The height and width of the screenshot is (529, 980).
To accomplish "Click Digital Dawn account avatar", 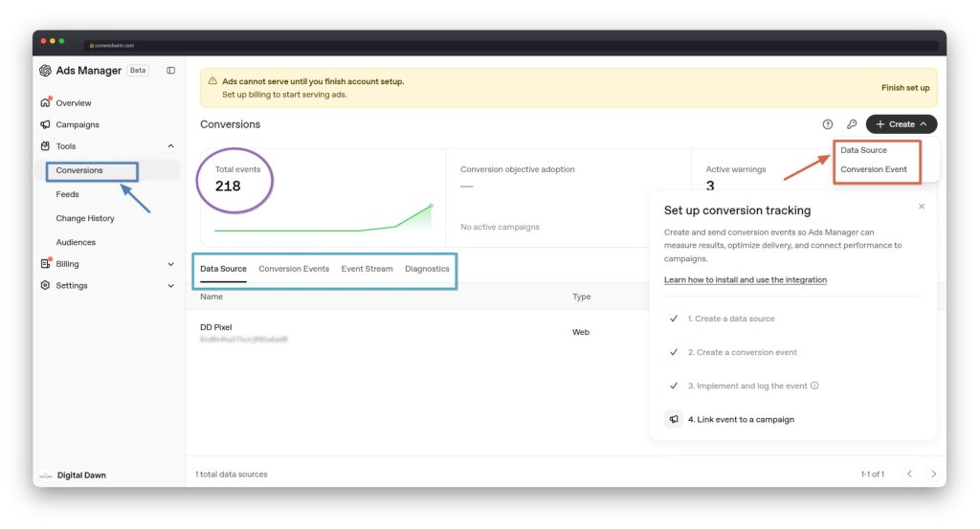I will (x=45, y=475).
